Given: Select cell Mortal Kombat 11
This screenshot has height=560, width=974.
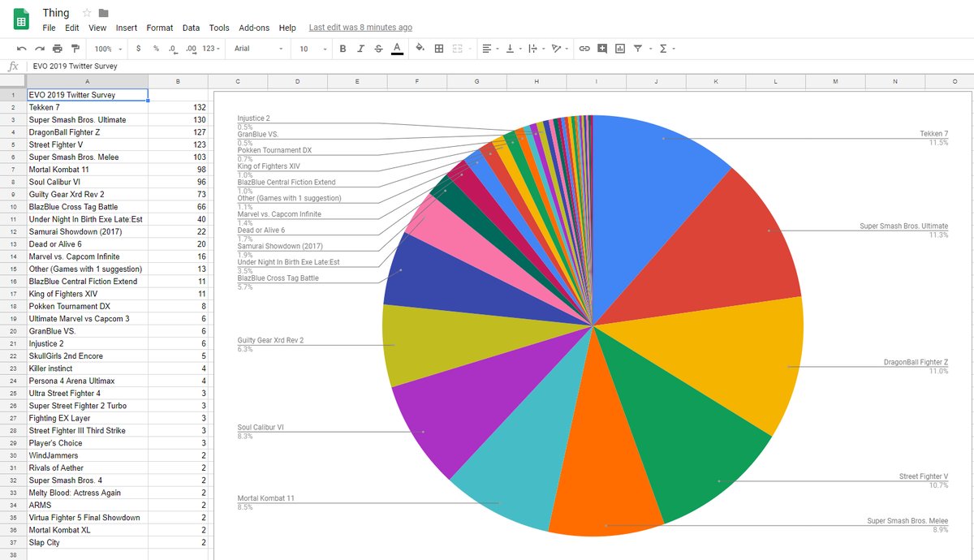Looking at the screenshot, I should (x=88, y=170).
